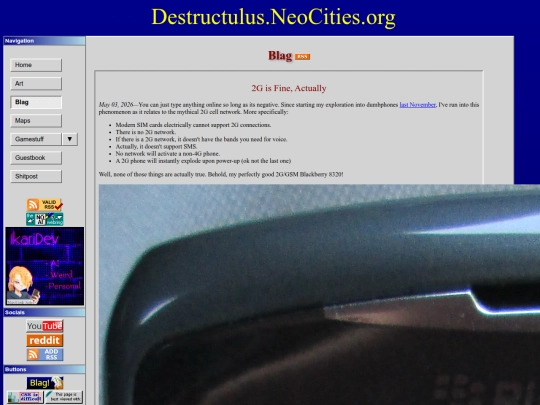Select the Blag navigation item
The width and height of the screenshot is (540, 405).
[x=36, y=102]
